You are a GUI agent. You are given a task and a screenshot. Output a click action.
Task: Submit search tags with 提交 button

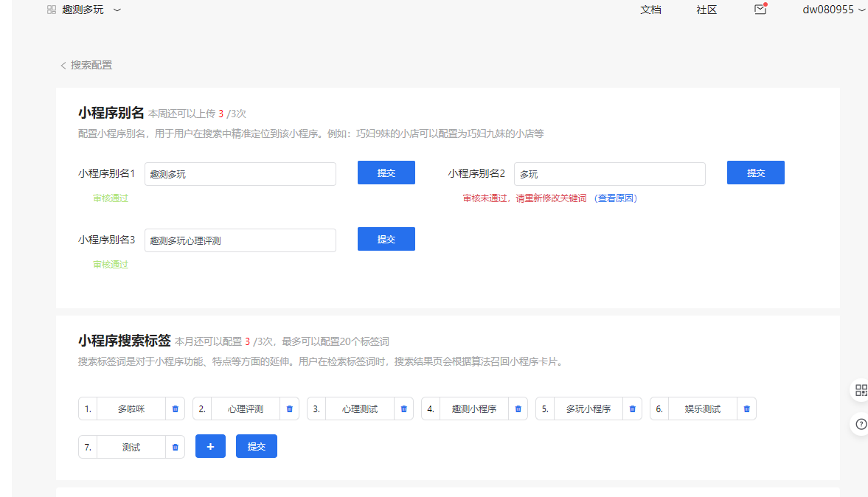(257, 446)
